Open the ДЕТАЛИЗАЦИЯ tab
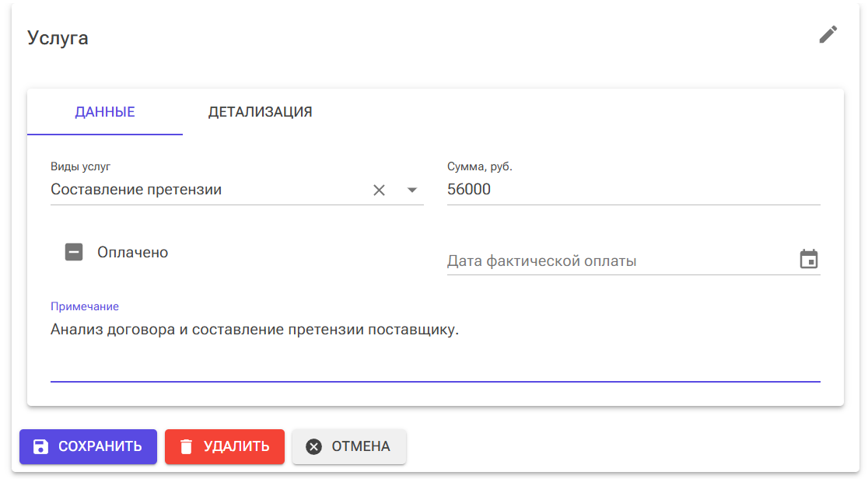 pos(260,112)
